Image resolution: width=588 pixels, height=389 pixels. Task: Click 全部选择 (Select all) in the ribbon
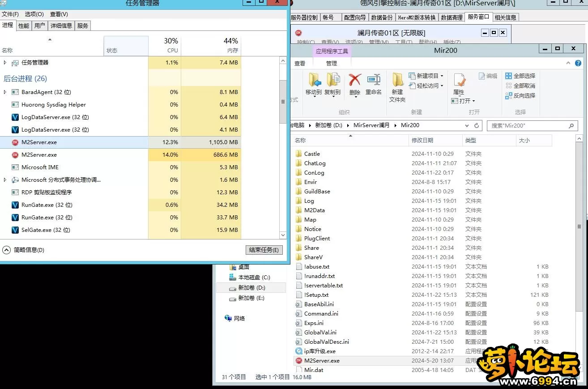(x=520, y=76)
